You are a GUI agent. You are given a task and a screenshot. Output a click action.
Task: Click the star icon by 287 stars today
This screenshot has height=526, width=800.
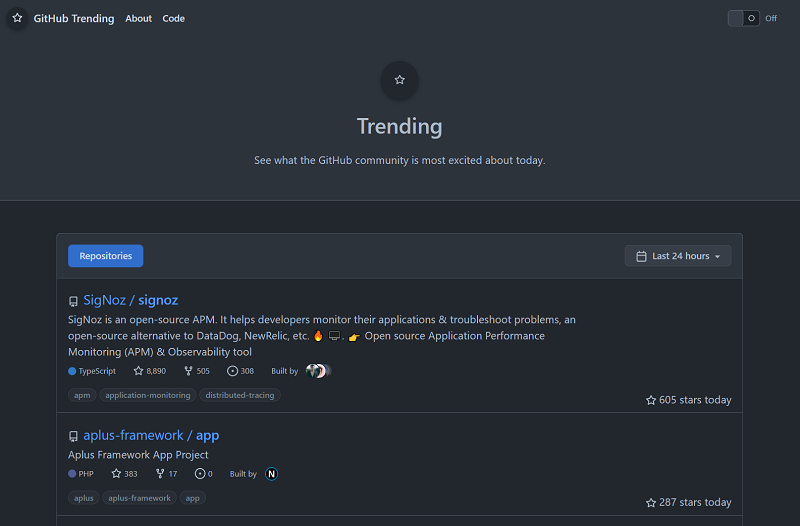coord(651,503)
